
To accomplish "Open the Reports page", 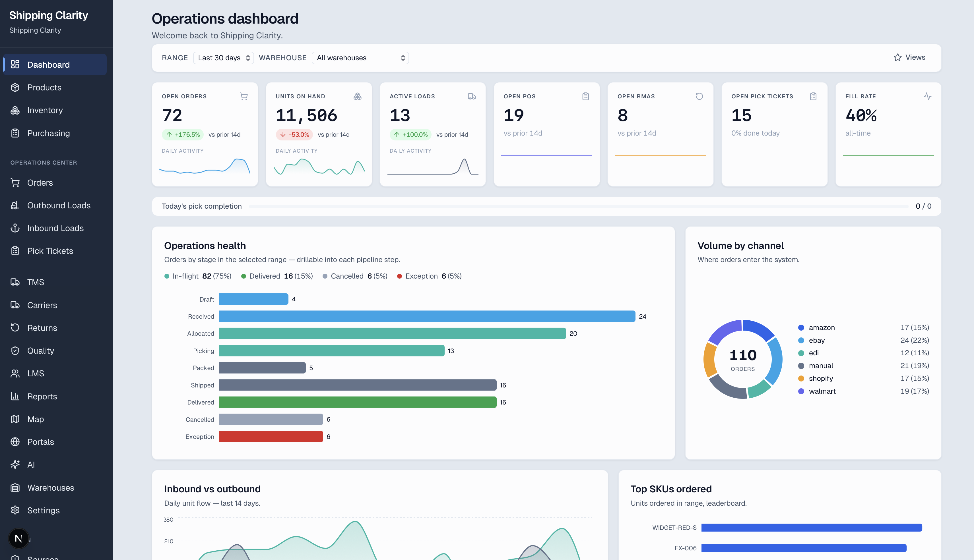I will click(55, 396).
